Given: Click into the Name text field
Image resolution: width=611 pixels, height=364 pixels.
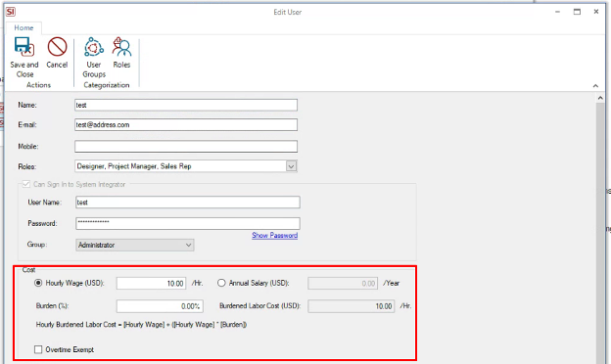Looking at the screenshot, I should pyautogui.click(x=186, y=105).
